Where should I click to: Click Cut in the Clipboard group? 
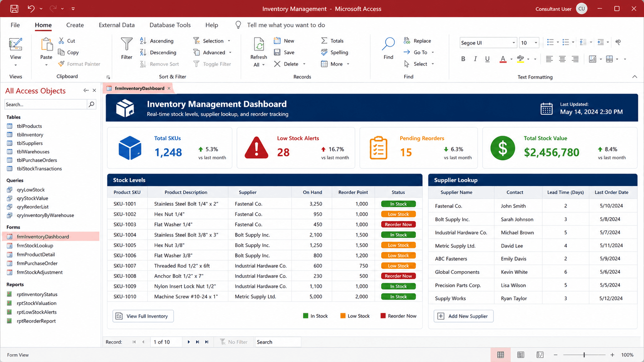(67, 41)
